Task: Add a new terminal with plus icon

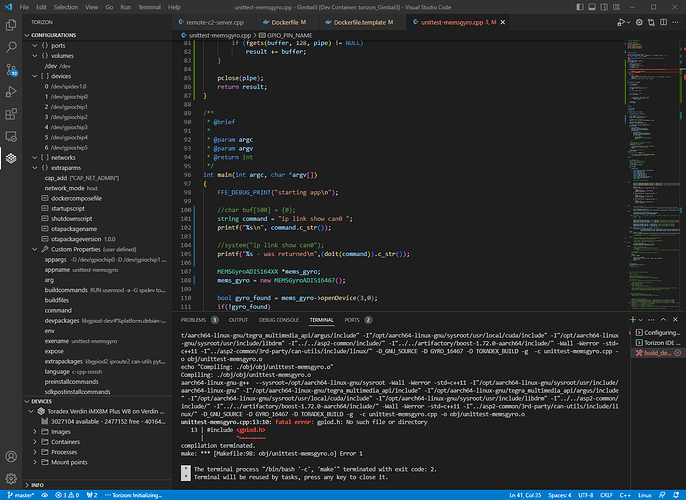Action: [x=633, y=320]
